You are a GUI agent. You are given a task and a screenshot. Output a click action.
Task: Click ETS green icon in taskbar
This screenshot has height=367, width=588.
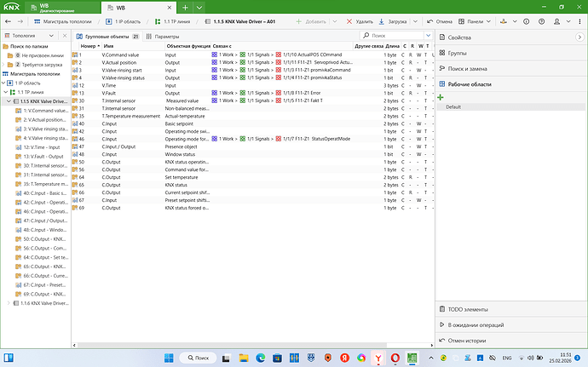[412, 358]
